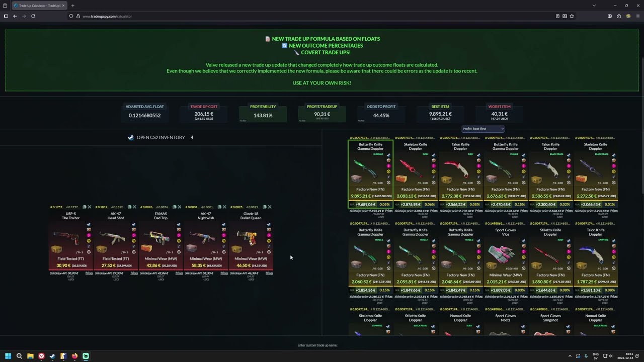The height and width of the screenshot is (362, 644).
Task: Open the list all tabs dropdown chevron
Action: click(x=594, y=6)
